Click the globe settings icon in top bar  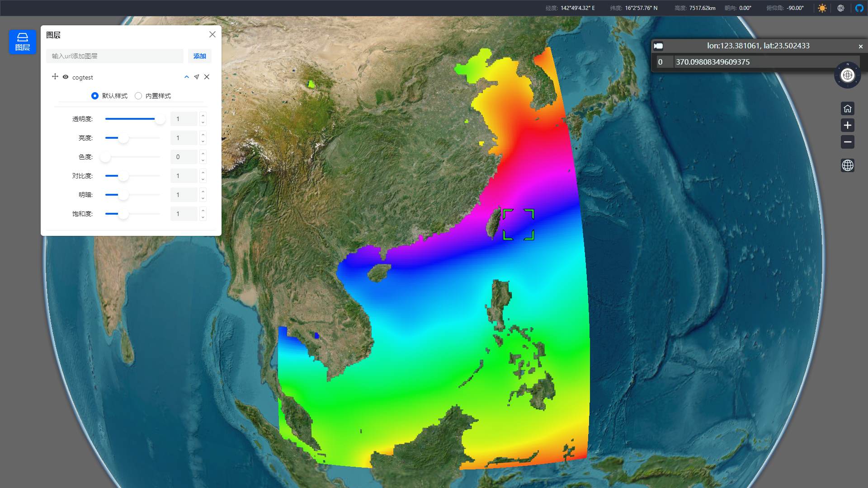(x=841, y=8)
